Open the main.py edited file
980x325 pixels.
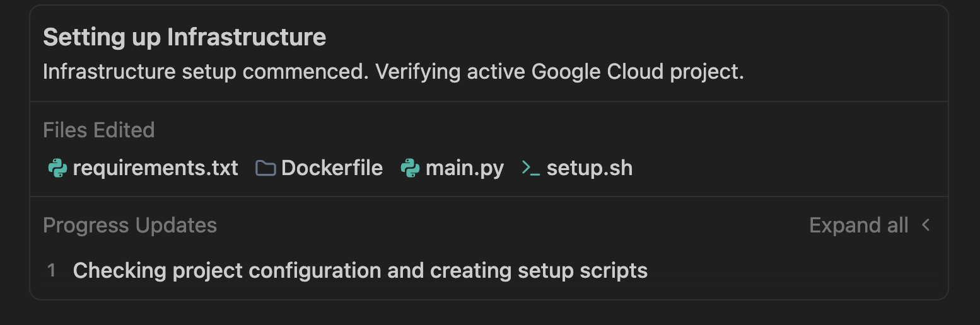[x=465, y=168]
